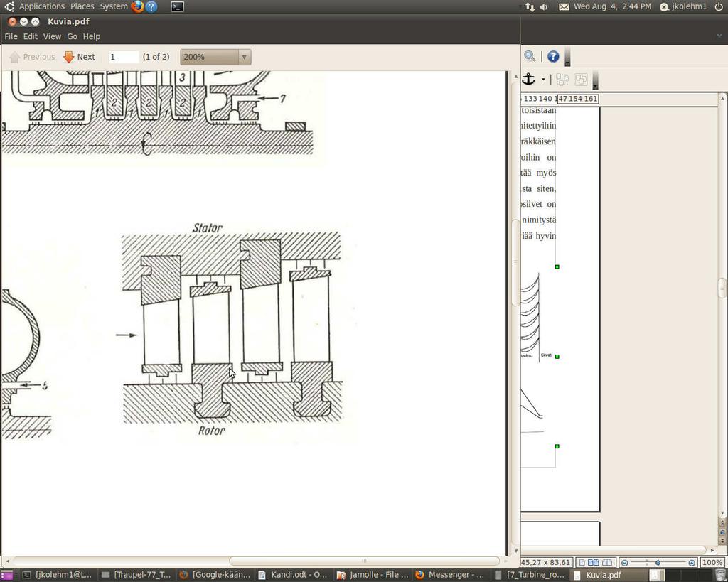Switch to Jarnolle File Browser window
The width and height of the screenshot is (728, 582).
(371, 575)
